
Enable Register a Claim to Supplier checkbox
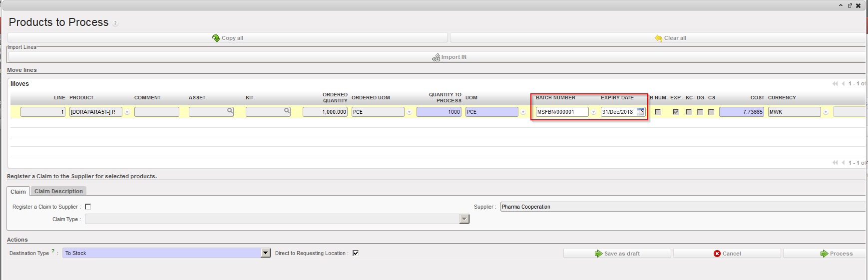(x=88, y=207)
